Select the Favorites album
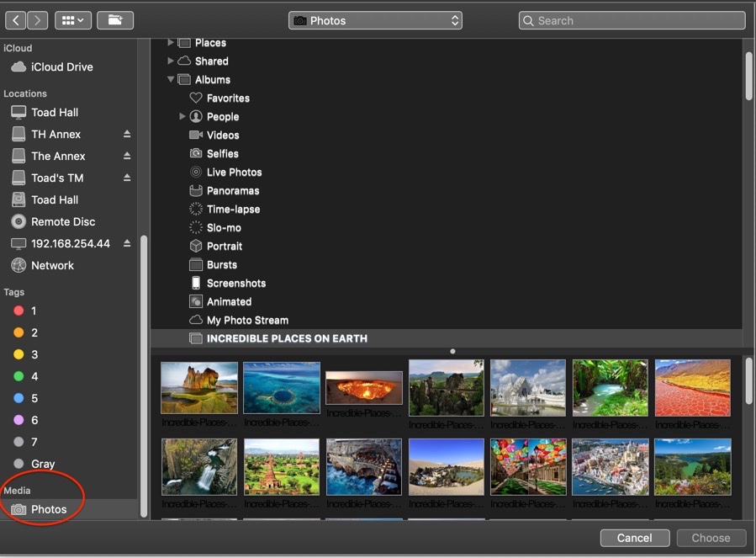756x558 pixels. [227, 98]
